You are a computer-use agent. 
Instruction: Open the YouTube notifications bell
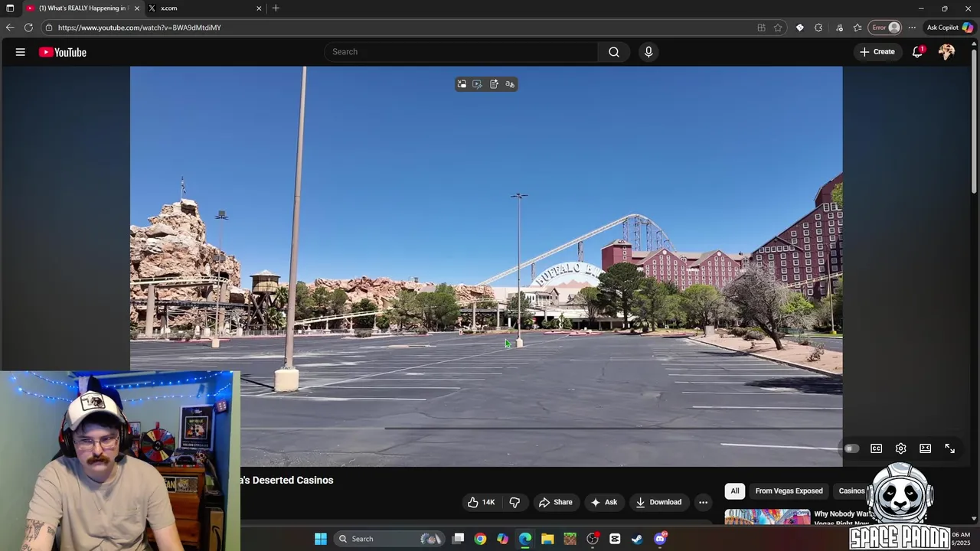917,52
